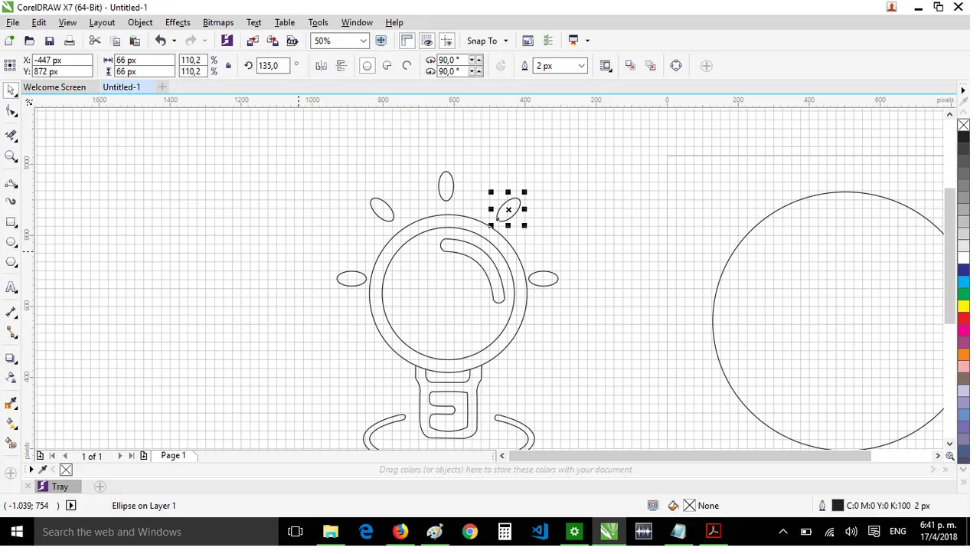This screenshot has width=980, height=554.
Task: Select the Drop Shadow tool
Action: click(x=11, y=358)
